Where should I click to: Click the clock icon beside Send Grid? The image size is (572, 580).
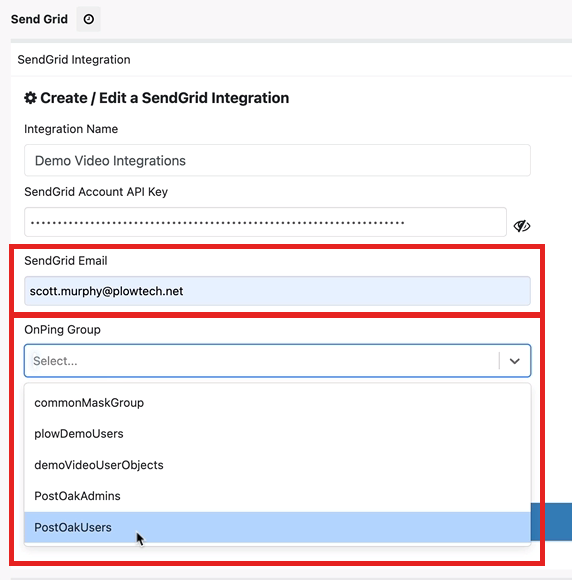coord(88,19)
